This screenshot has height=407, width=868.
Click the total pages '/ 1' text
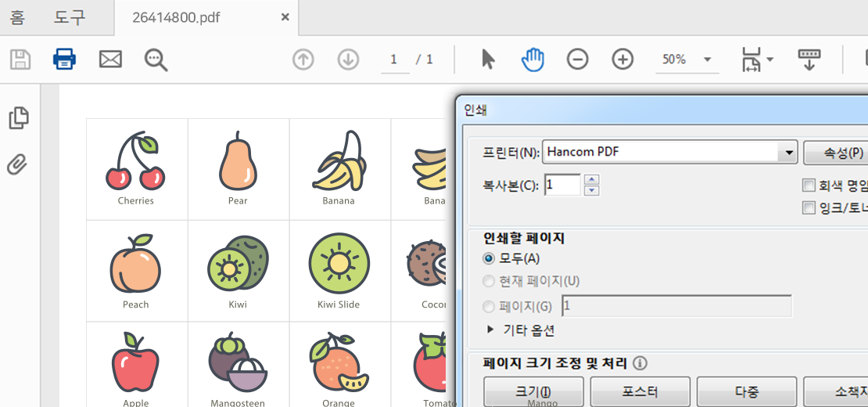point(425,59)
